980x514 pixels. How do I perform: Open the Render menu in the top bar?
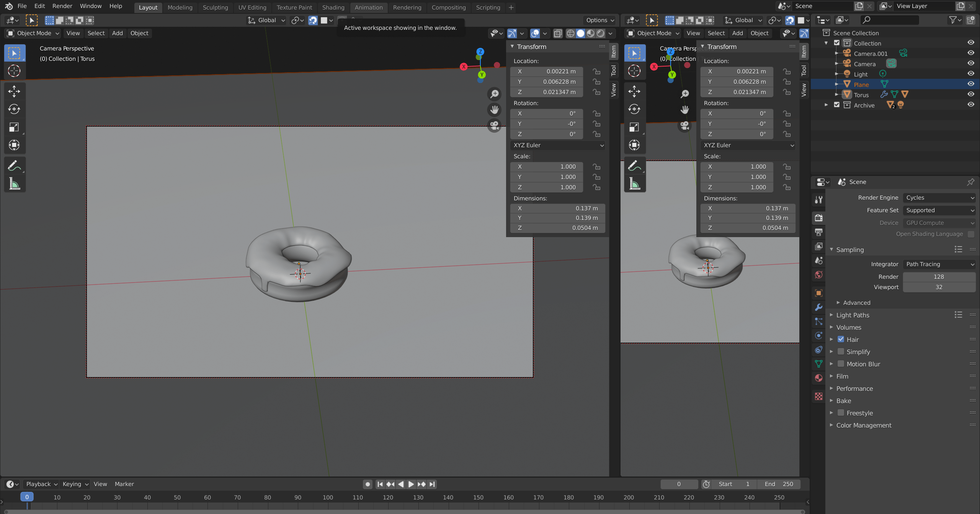click(x=62, y=6)
